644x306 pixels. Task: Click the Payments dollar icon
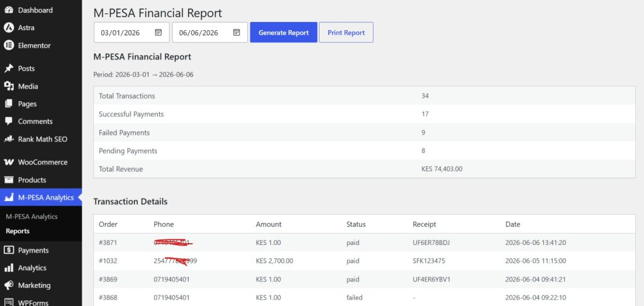(x=9, y=250)
